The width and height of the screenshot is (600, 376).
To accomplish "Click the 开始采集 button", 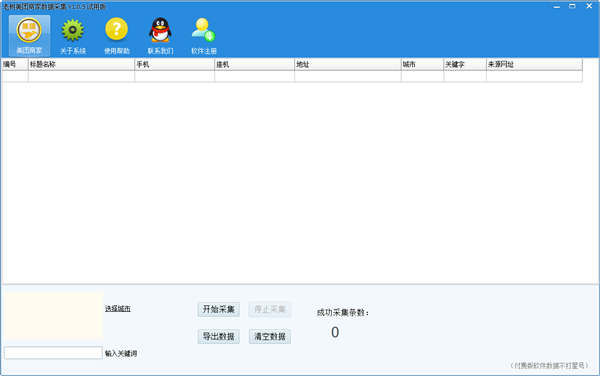I will coord(218,309).
